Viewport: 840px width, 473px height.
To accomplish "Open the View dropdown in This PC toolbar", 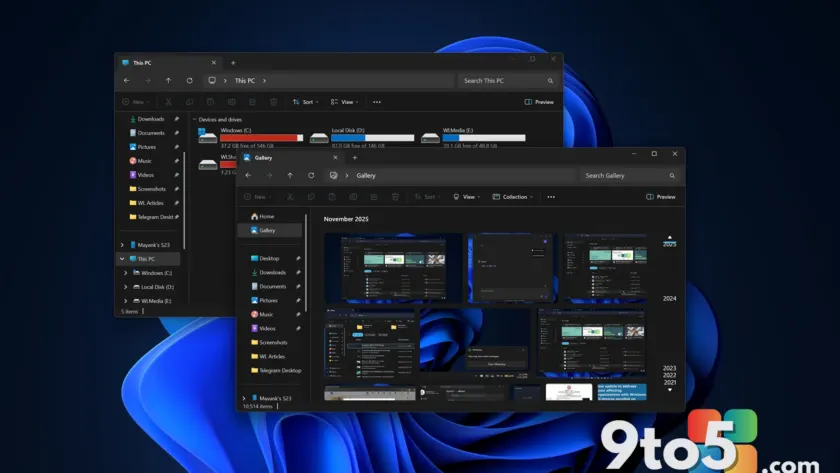I will point(344,102).
